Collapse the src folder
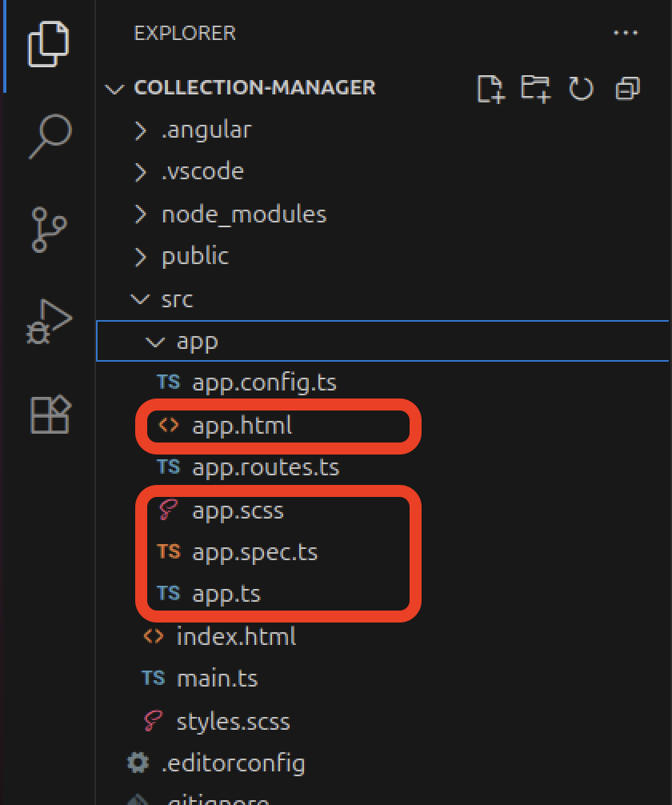The width and height of the screenshot is (672, 805). click(x=177, y=299)
